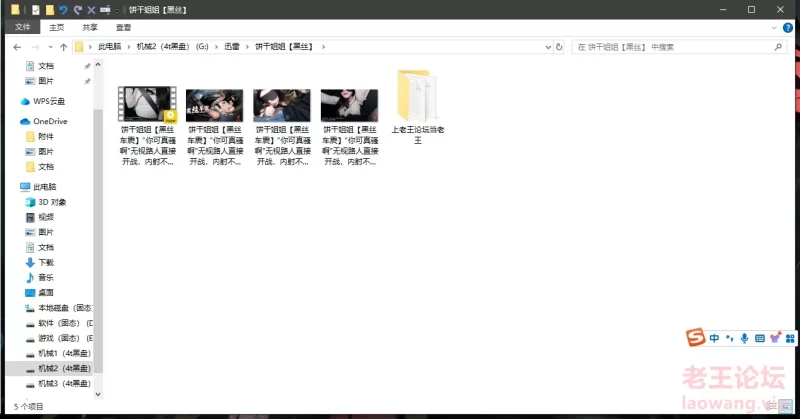This screenshot has width=800, height=419.
Task: Select 下载 in the navigation pane
Action: click(x=46, y=262)
